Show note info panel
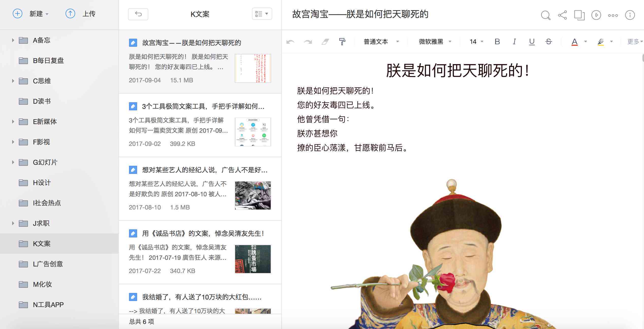 [630, 15]
